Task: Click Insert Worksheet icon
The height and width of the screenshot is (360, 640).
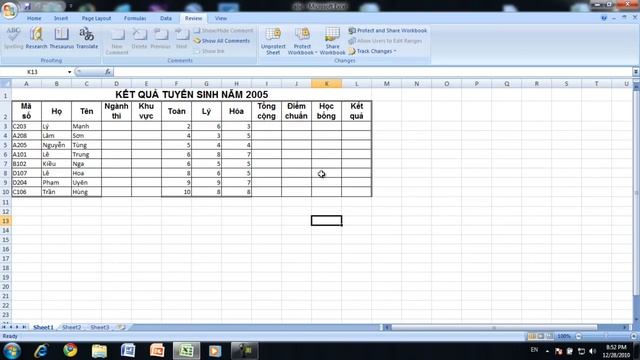Action: pos(121,327)
